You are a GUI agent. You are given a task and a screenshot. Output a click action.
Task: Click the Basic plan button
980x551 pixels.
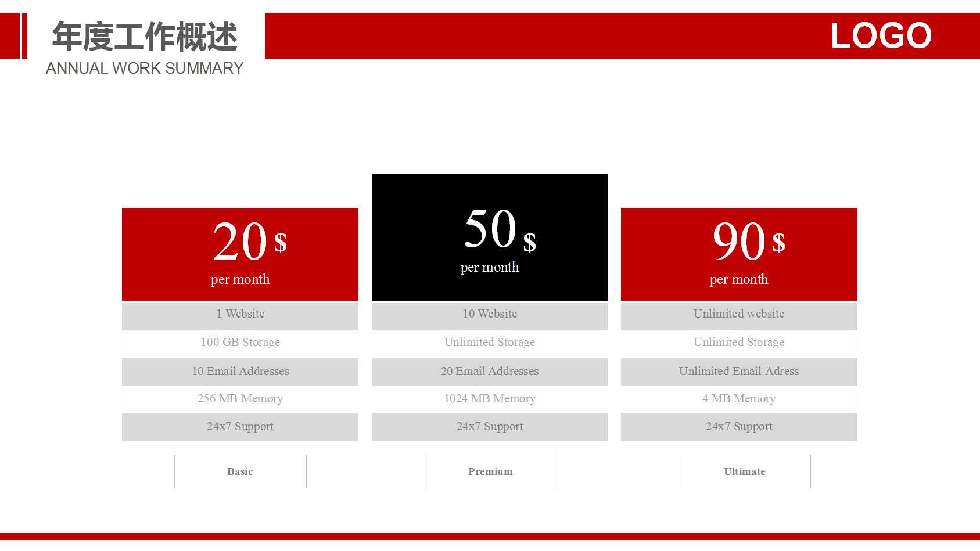(240, 471)
